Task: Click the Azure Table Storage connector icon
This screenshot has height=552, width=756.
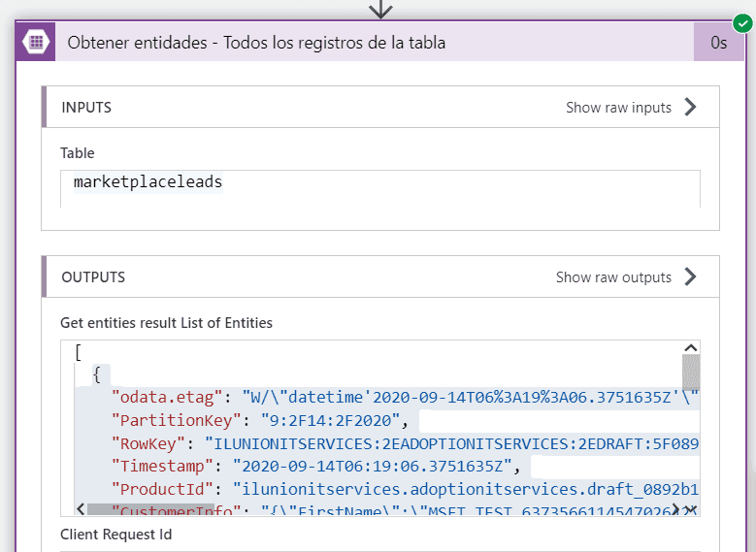Action: tap(36, 42)
